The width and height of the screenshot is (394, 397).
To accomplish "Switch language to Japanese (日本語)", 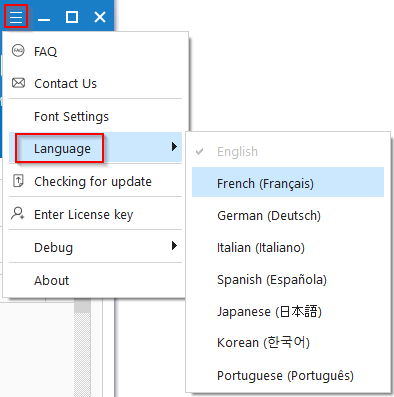I will click(288, 311).
